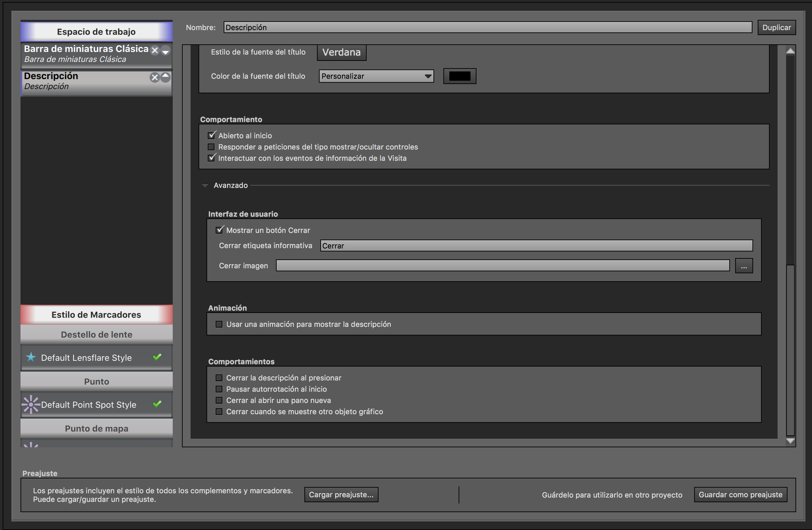Image resolution: width=812 pixels, height=530 pixels.
Task: Collapse the Descripción plugin arrow icon
Action: coord(165,77)
